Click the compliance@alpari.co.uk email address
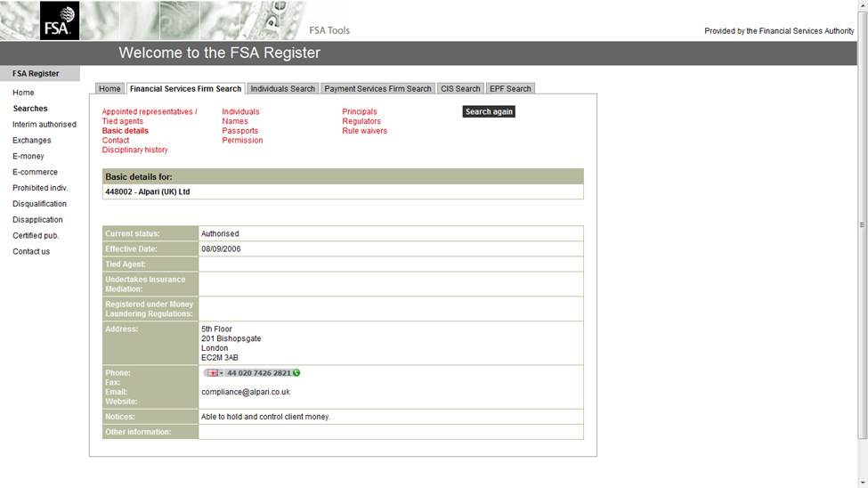Screen dimensions: 868x488 coord(245,392)
